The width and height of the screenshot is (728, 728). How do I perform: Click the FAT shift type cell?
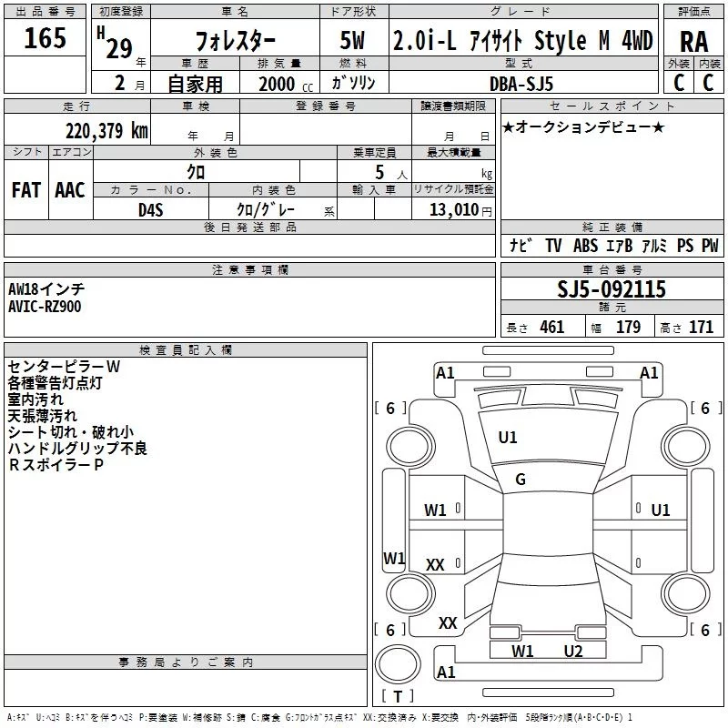(x=26, y=190)
